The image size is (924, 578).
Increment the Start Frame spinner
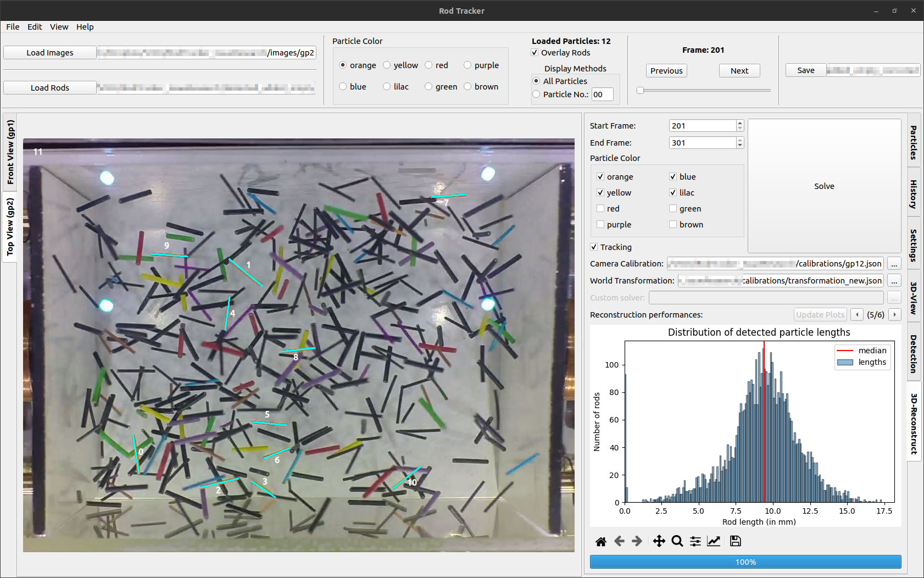(740, 123)
